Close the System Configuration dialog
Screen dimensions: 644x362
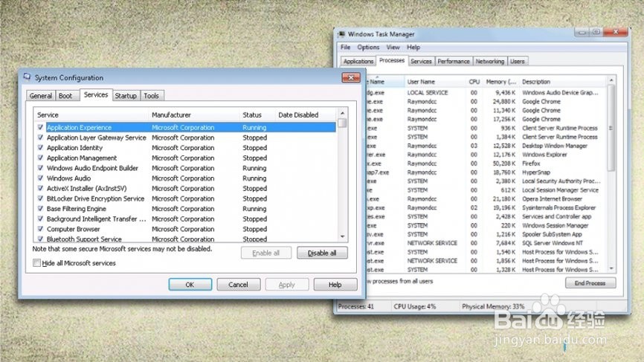[x=351, y=77]
